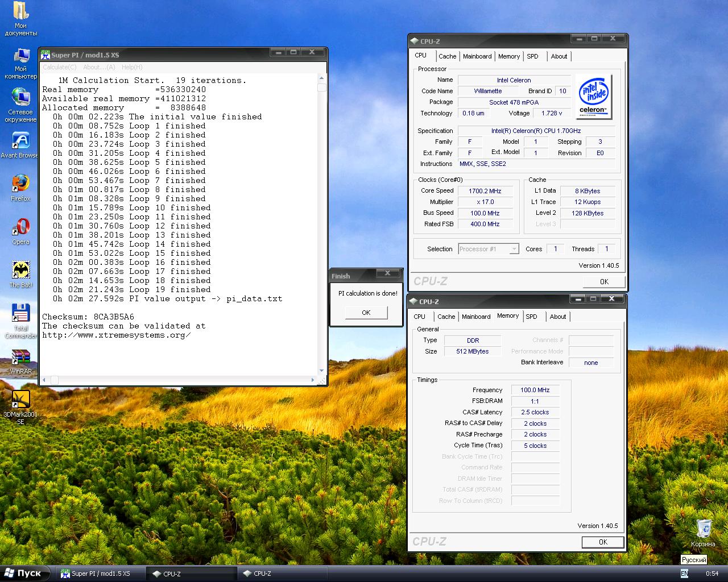Viewport: 728px width, 582px height.
Task: Select first CPU-Z taskbar button
Action: pos(191,573)
